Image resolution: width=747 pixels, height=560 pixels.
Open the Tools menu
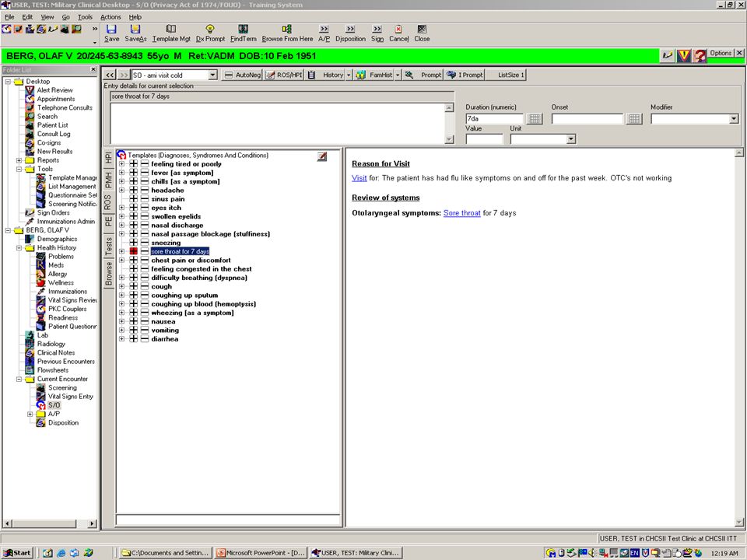85,17
